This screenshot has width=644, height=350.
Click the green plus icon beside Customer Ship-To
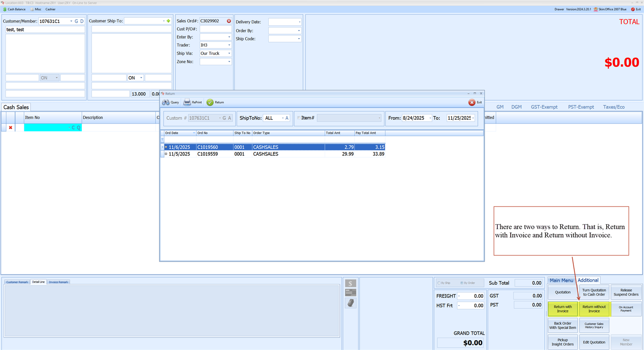(x=169, y=20)
